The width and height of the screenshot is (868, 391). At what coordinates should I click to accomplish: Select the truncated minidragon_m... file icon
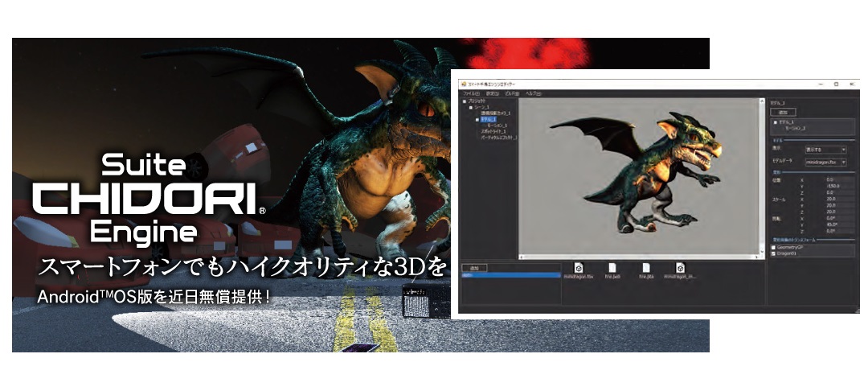[681, 267]
